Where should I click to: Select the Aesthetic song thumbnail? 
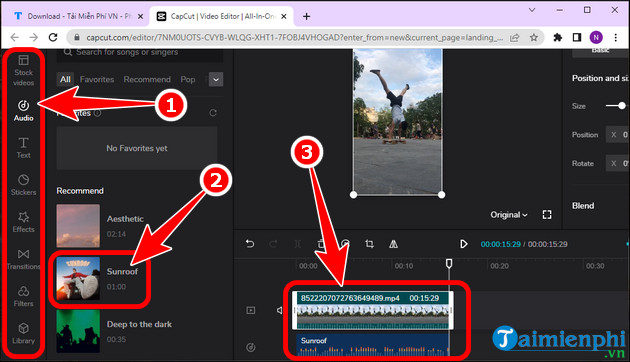click(78, 226)
